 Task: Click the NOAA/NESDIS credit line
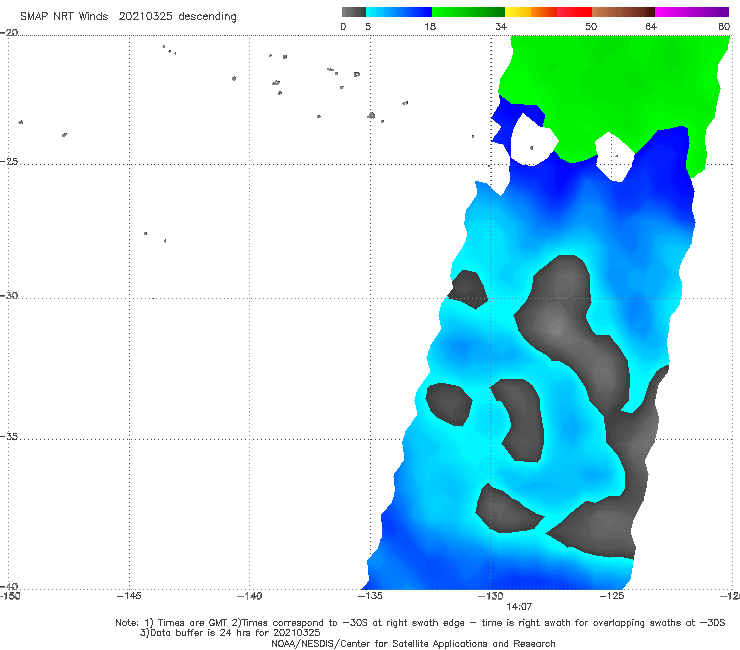click(413, 643)
